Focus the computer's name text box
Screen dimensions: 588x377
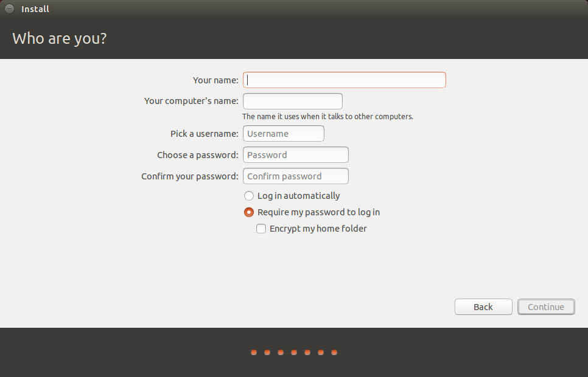click(293, 101)
